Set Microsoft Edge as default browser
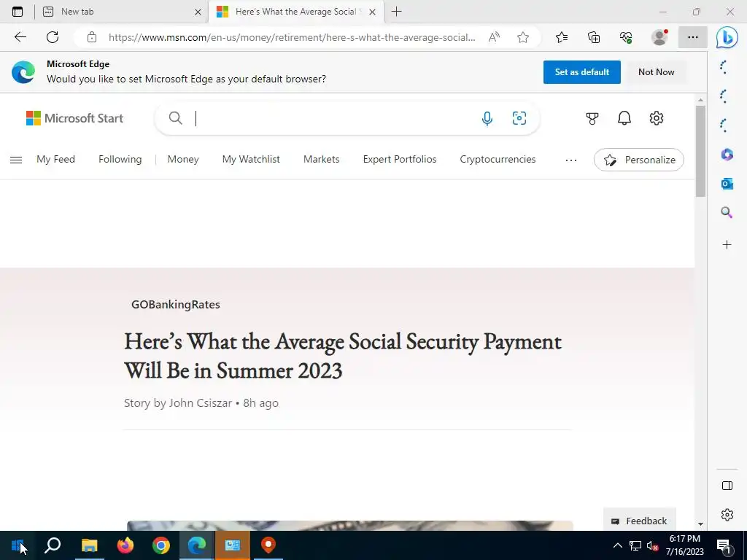 tap(581, 72)
